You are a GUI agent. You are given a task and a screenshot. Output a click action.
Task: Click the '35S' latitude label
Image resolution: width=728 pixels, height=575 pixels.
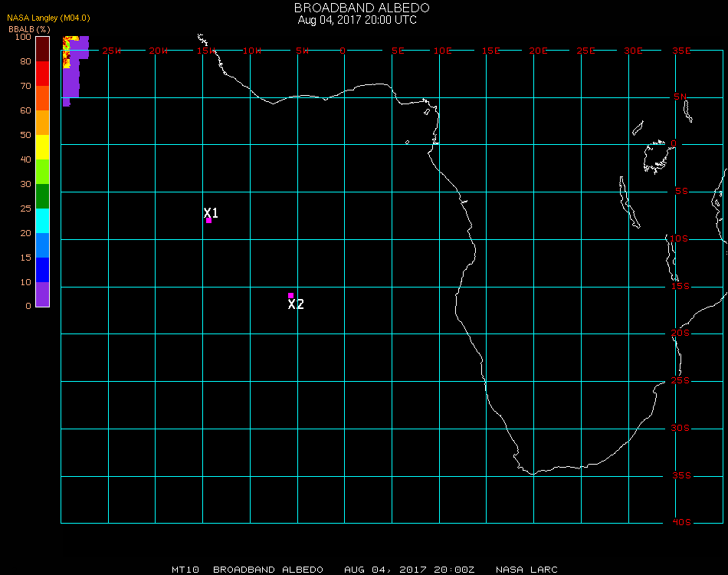pyautogui.click(x=681, y=475)
